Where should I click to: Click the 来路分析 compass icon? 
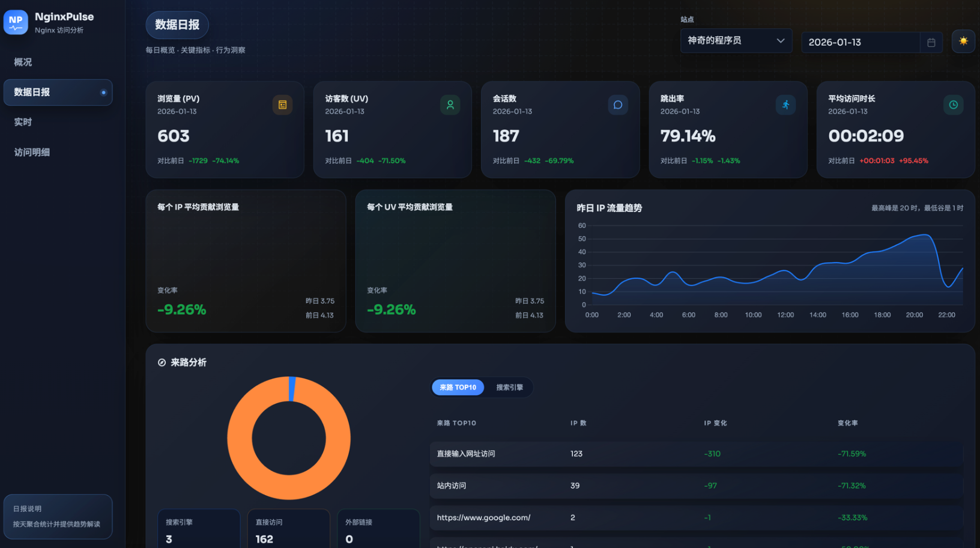(161, 362)
